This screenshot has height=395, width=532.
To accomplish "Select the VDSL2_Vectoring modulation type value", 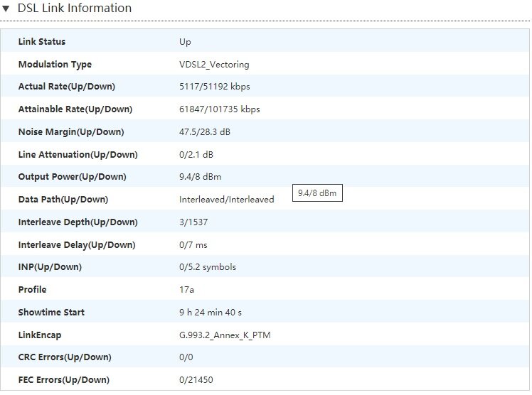I will pos(214,65).
